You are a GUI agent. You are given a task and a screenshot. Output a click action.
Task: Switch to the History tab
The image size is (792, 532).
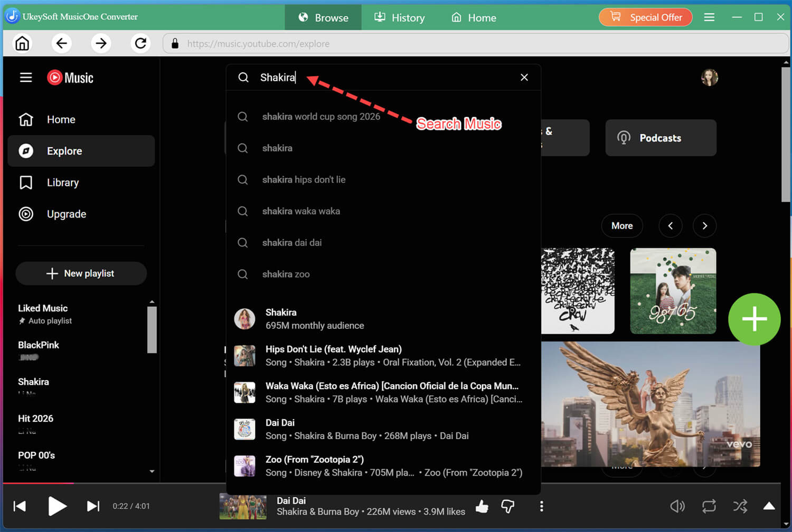400,17
